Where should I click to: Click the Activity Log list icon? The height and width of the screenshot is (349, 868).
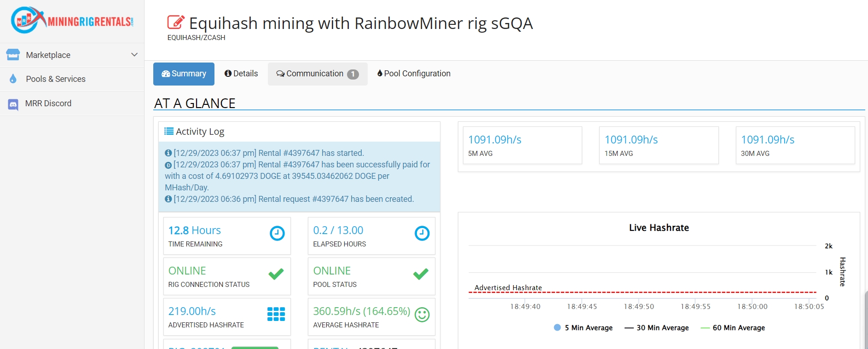coord(169,131)
